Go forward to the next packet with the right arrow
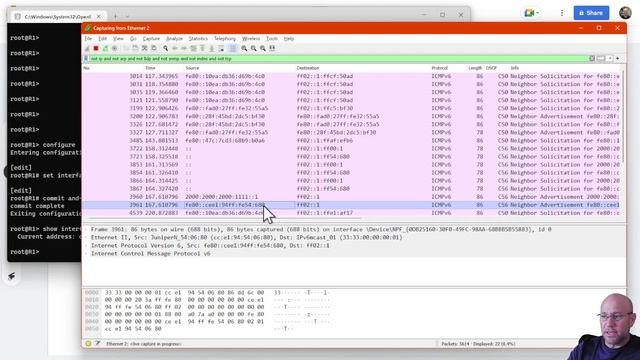Viewport: 640px width, 360px height. (x=184, y=48)
